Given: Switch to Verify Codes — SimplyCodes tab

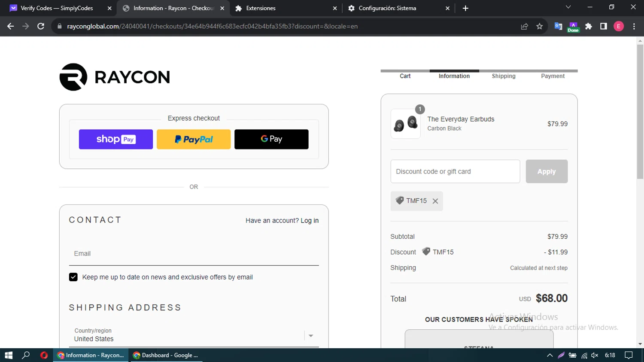Looking at the screenshot, I should point(57,8).
